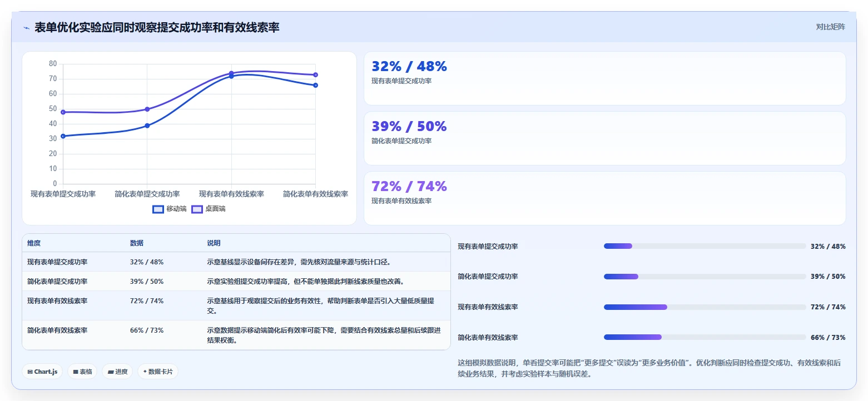Click table value 66% / 73%

pyautogui.click(x=147, y=330)
